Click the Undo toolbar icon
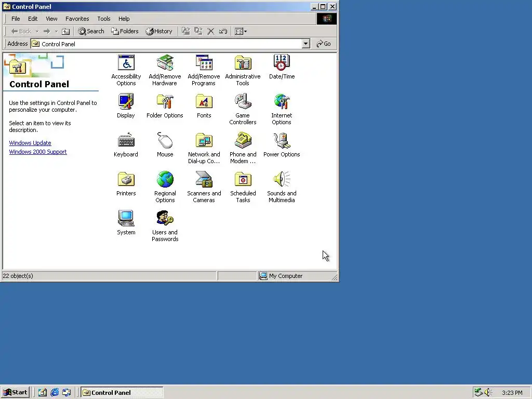532x399 pixels. 223,31
